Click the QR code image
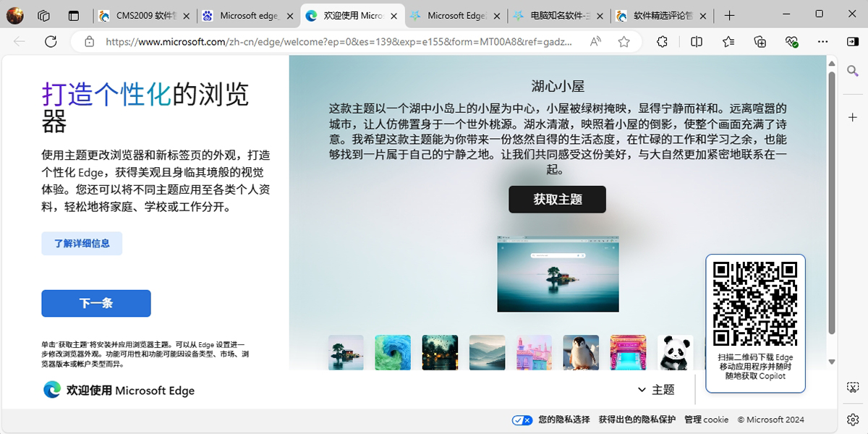Viewport: 868px width, 434px height. (x=755, y=304)
